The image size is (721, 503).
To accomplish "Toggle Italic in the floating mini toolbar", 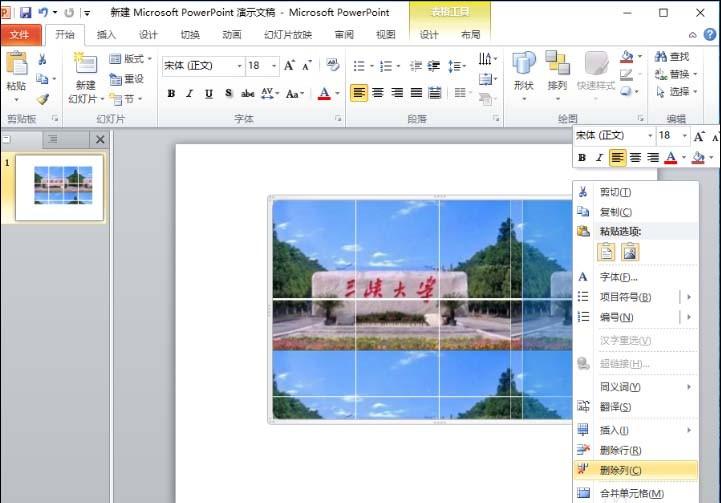I will pos(600,158).
